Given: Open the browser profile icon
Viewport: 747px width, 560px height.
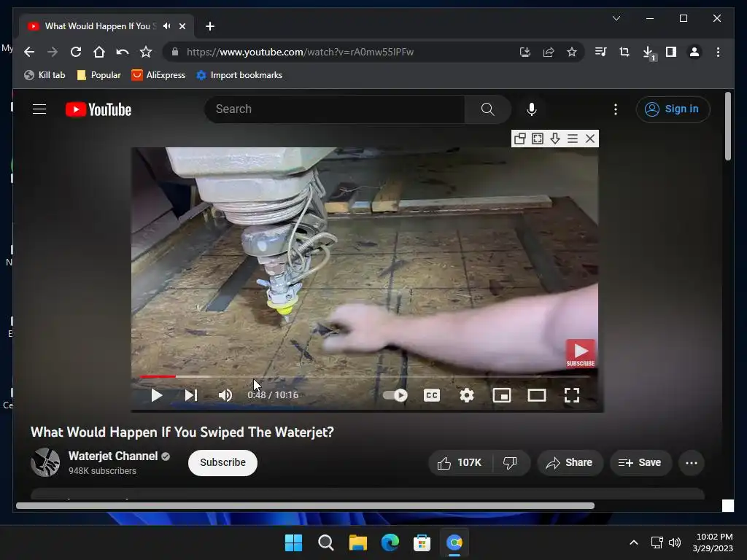Looking at the screenshot, I should [694, 52].
